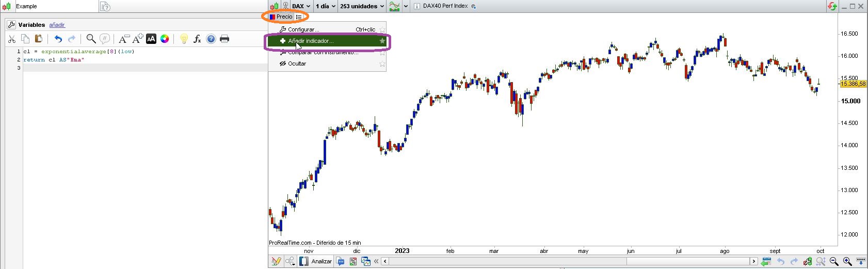Click the candlestick icon beside Example
The image size is (868, 269).
pos(6,6)
